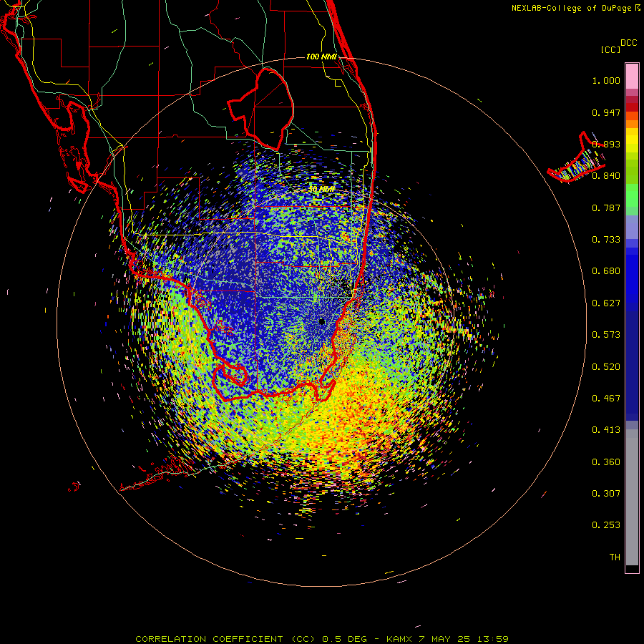
Task: Click the TH label on the scale
Action: (615, 557)
